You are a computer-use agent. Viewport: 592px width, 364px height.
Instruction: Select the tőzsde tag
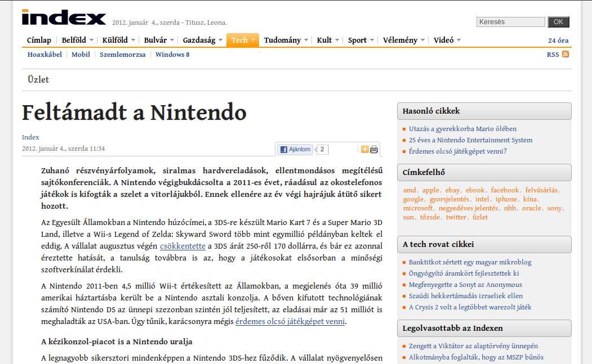coord(430,217)
